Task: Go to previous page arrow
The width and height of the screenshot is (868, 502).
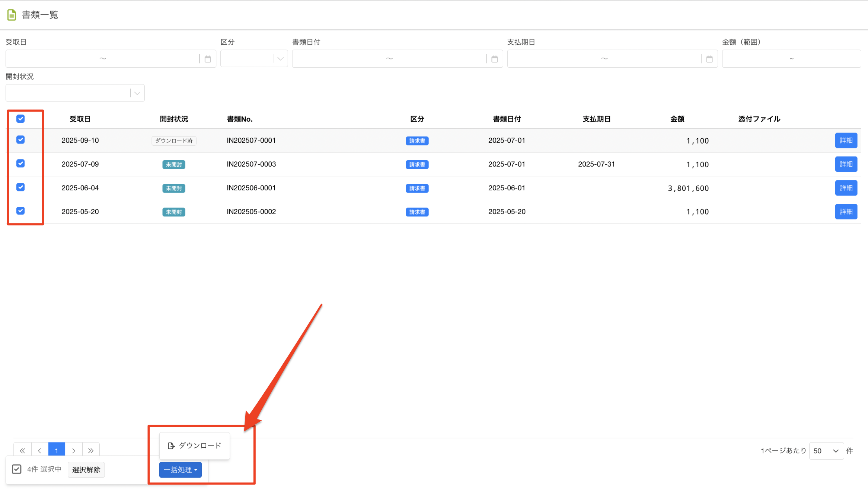Action: coord(39,450)
